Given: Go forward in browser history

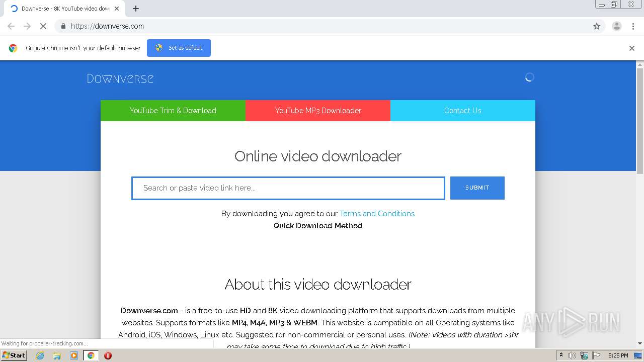Looking at the screenshot, I should pos(27,26).
